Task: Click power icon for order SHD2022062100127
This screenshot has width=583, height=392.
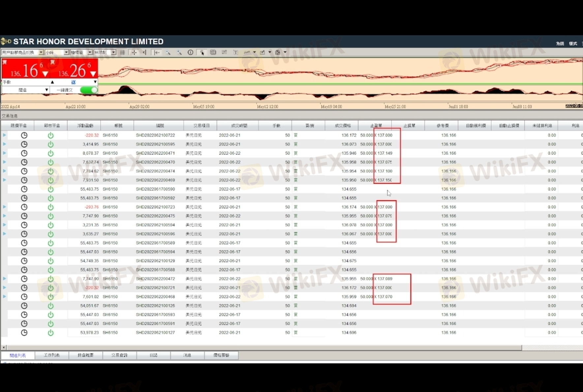Action: pyautogui.click(x=50, y=333)
